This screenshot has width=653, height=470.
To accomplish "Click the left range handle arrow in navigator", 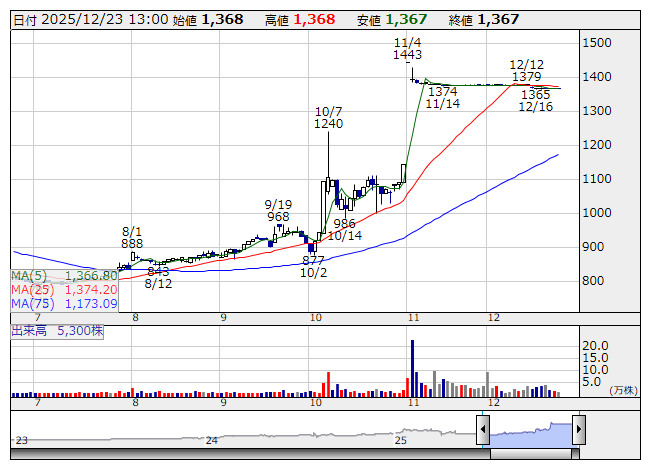I will tap(483, 429).
